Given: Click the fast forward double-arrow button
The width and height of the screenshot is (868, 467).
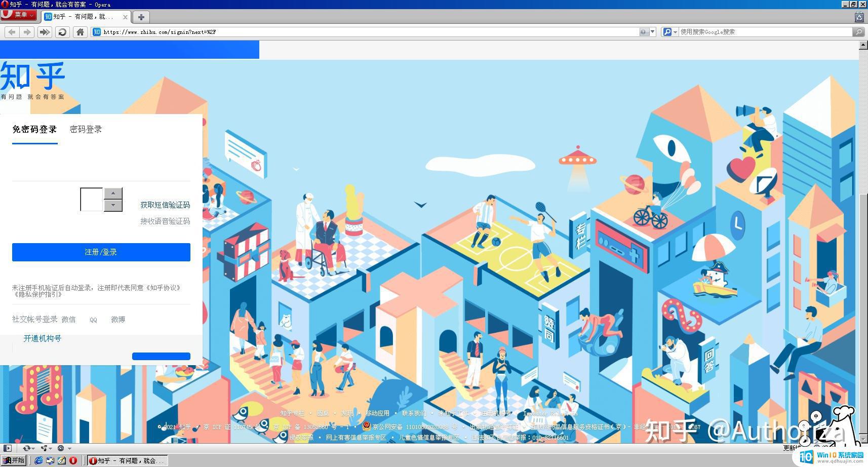Looking at the screenshot, I should point(45,32).
